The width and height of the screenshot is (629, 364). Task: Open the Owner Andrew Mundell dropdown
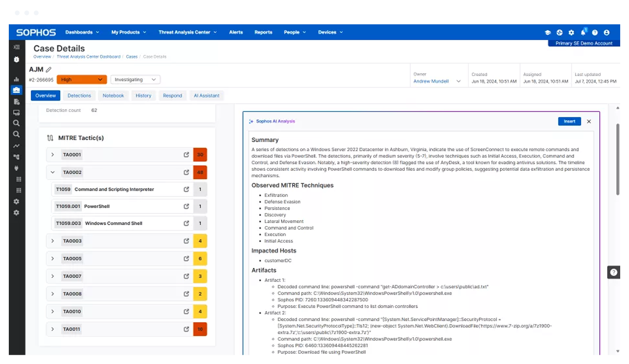coord(437,81)
